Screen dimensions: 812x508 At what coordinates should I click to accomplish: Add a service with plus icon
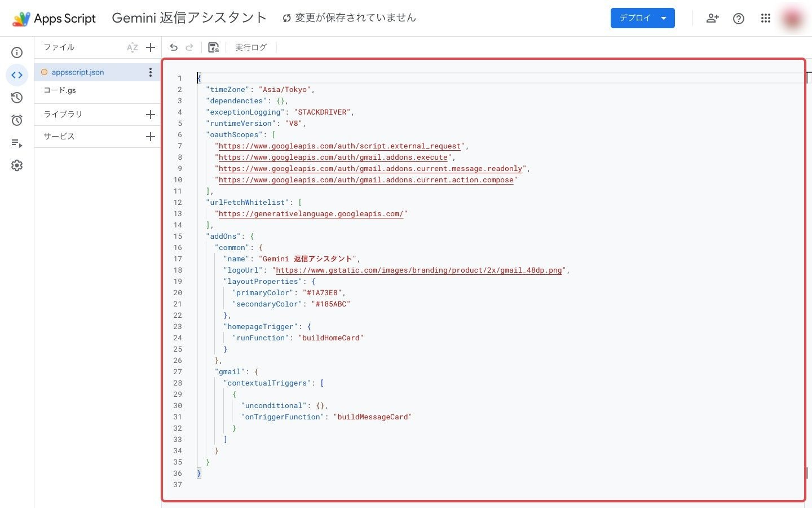pos(151,137)
